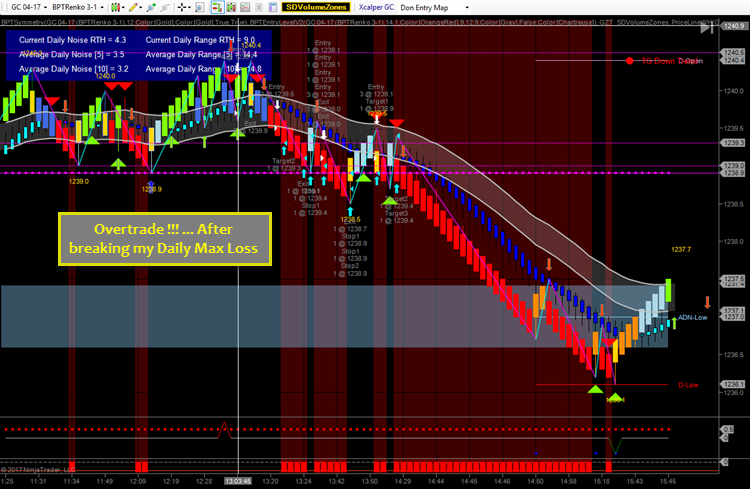Screen dimensions: 750x489
Task: Click the chart style bars icon
Action: tap(115, 7)
